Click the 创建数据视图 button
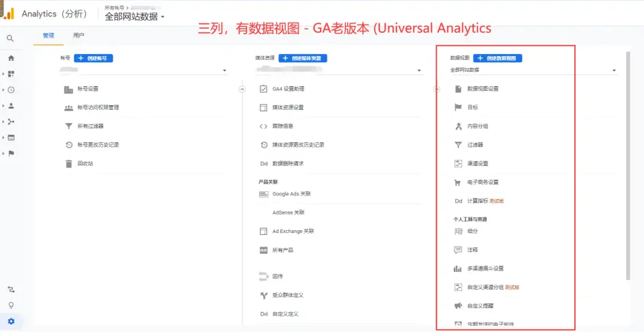Screen dimensions: 644x332 tap(498, 58)
